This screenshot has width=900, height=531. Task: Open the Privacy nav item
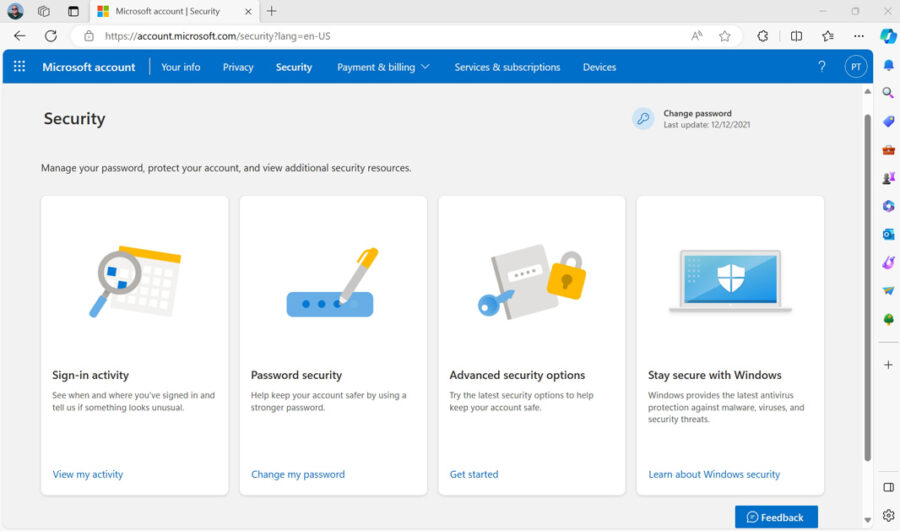coord(238,67)
